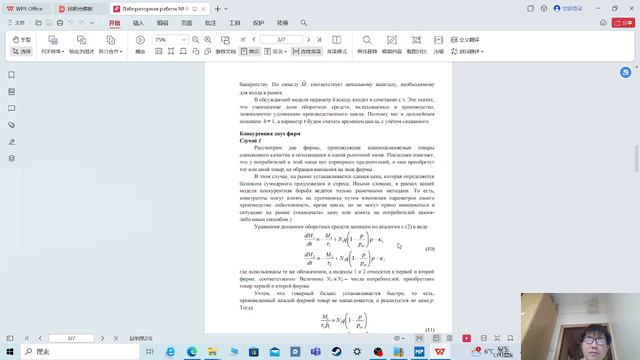640x360 pixels.
Task: Open the thumbnails panel in left sidebar
Action: [x=11, y=91]
